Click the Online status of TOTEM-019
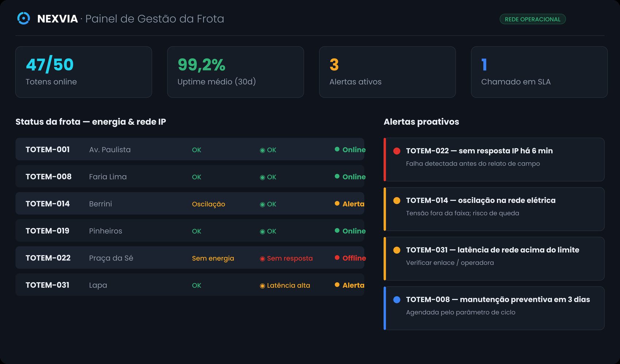620x364 pixels. (350, 231)
